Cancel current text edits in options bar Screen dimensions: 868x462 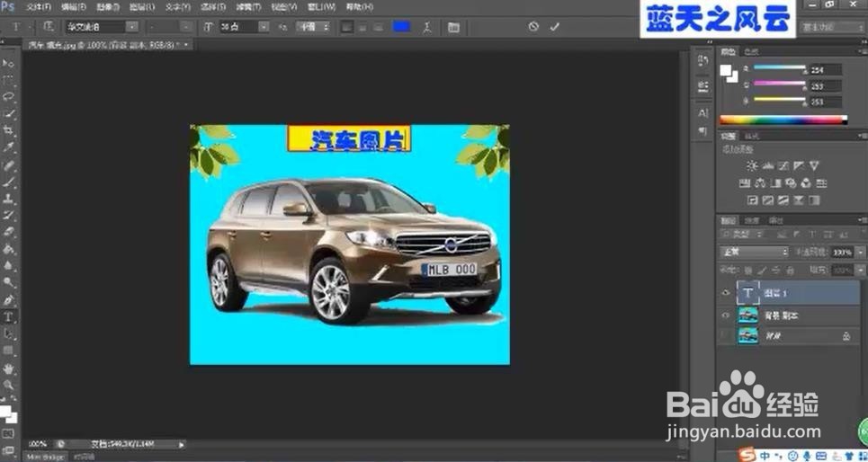[533, 27]
